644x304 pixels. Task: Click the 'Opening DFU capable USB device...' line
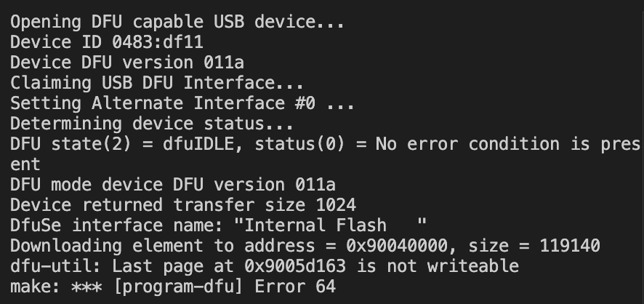click(177, 23)
